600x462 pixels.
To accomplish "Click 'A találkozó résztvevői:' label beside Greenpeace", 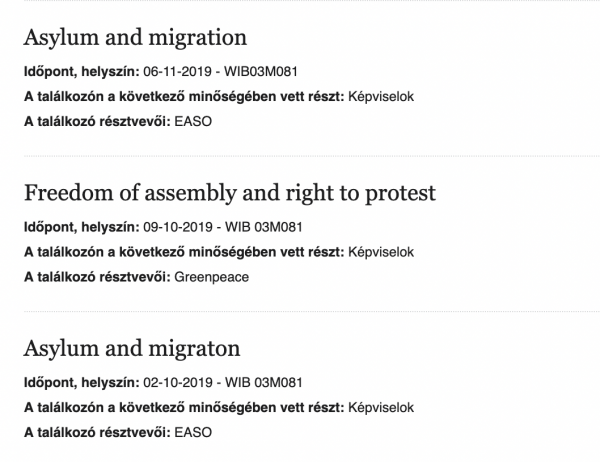I will (x=97, y=277).
